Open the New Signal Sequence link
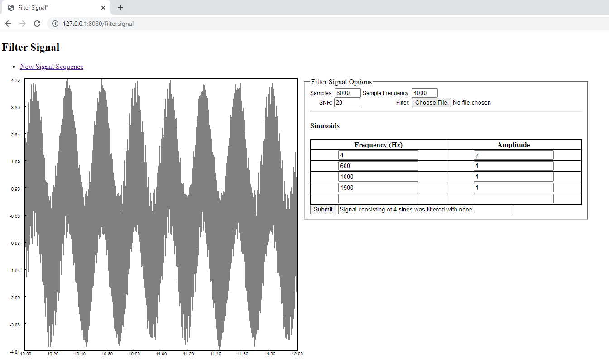The height and width of the screenshot is (364, 609). pos(51,67)
